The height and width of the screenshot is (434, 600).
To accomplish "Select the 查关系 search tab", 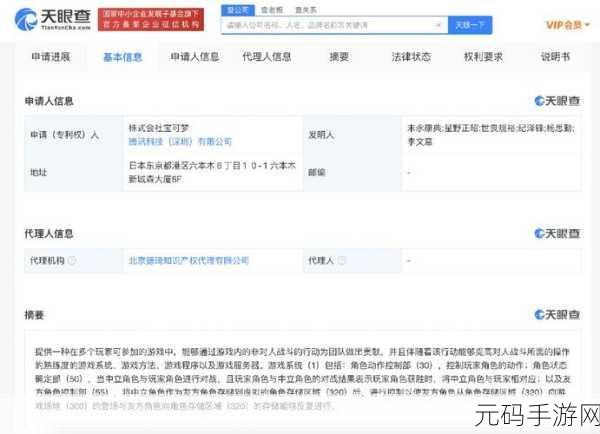I will coord(306,10).
